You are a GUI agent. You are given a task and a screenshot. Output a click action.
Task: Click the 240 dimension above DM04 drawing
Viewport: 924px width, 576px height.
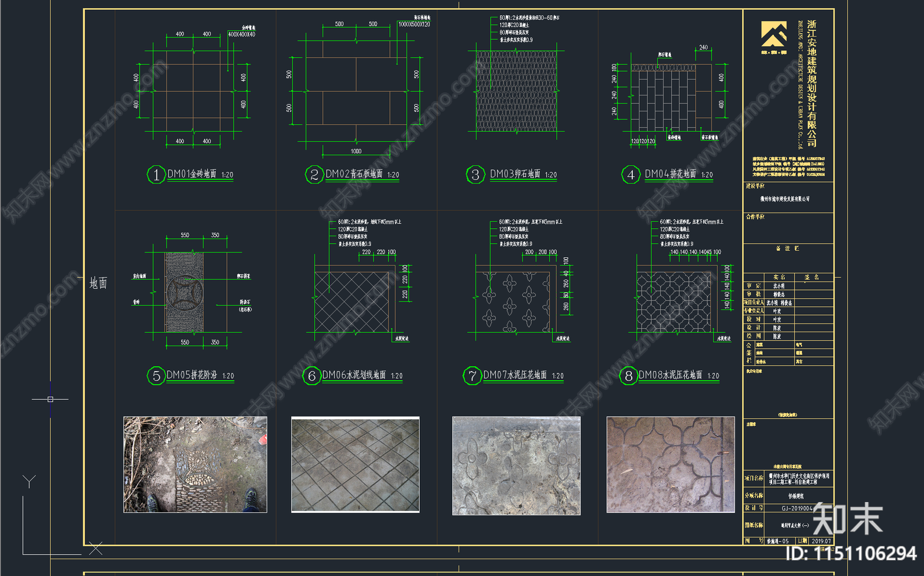coord(703,48)
